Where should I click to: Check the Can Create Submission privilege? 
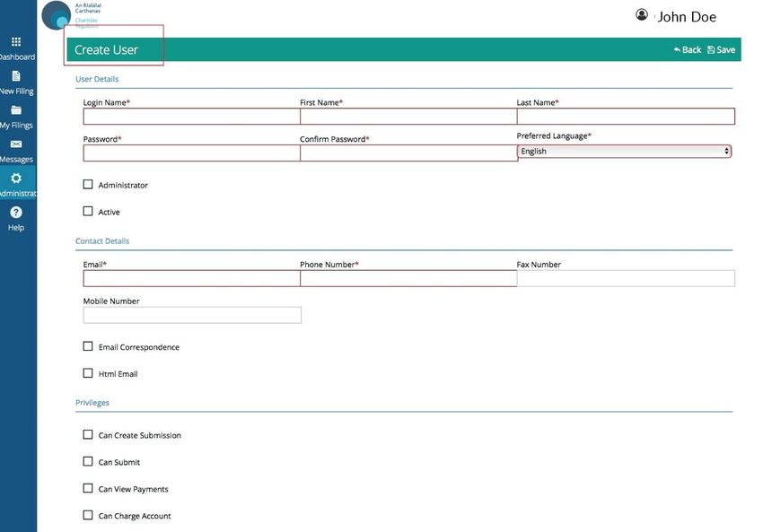pyautogui.click(x=88, y=434)
